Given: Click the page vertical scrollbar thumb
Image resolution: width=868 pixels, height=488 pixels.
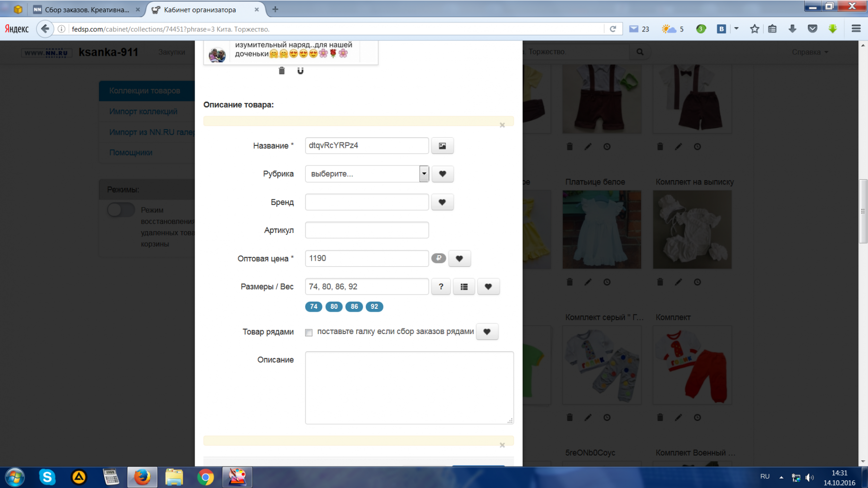Looking at the screenshot, I should [x=863, y=212].
